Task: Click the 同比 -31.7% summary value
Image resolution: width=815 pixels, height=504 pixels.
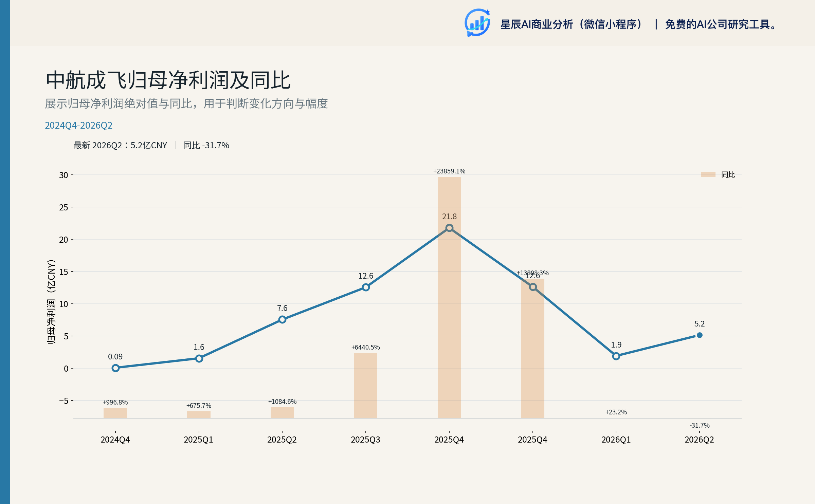Action: click(x=206, y=145)
